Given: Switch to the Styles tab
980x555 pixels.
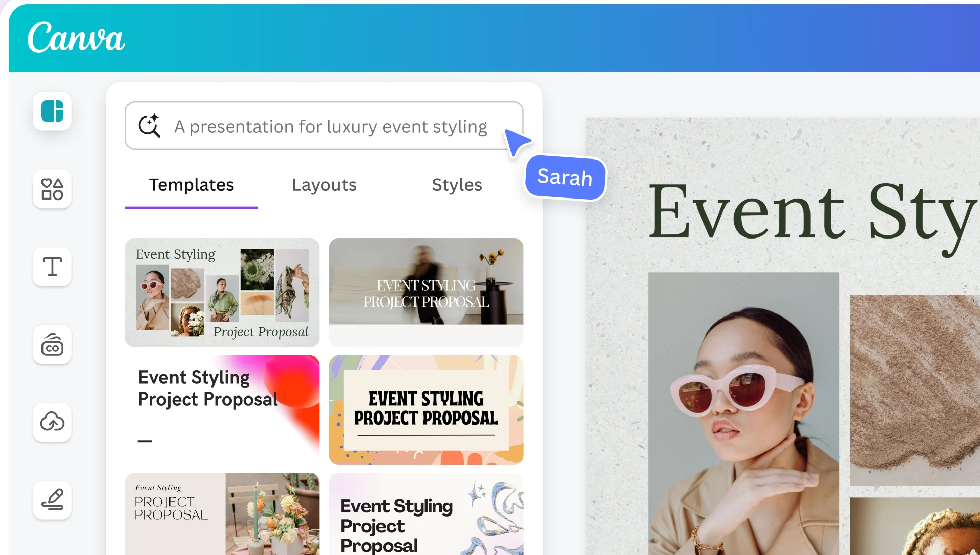Looking at the screenshot, I should click(x=457, y=185).
